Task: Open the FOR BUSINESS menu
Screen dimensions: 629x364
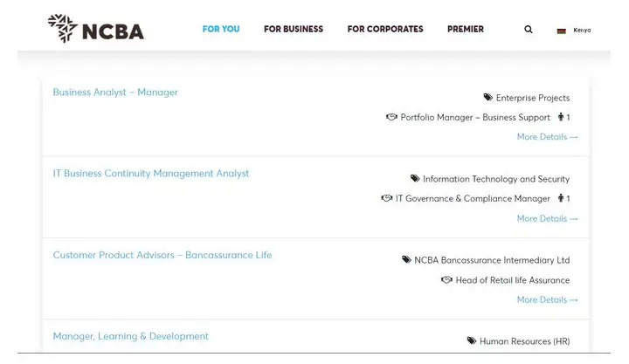Action: click(294, 29)
